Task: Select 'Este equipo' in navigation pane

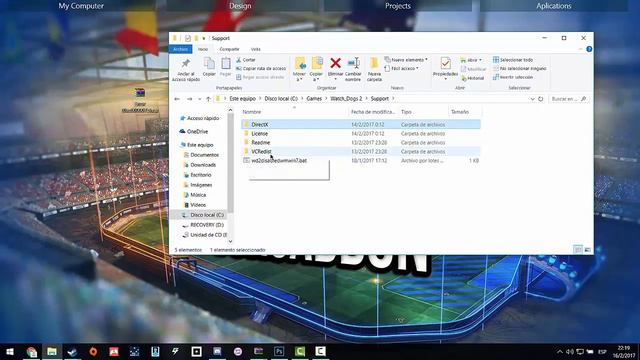Action: [x=197, y=145]
